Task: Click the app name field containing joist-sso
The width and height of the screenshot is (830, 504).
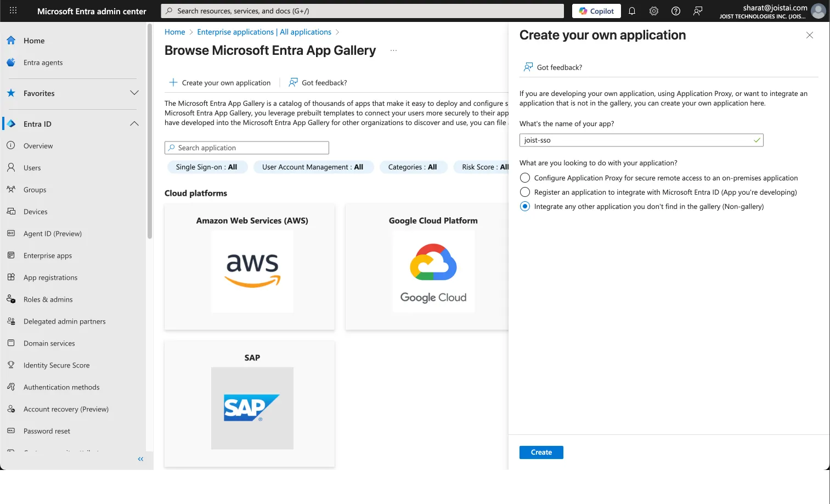Action: click(x=641, y=140)
